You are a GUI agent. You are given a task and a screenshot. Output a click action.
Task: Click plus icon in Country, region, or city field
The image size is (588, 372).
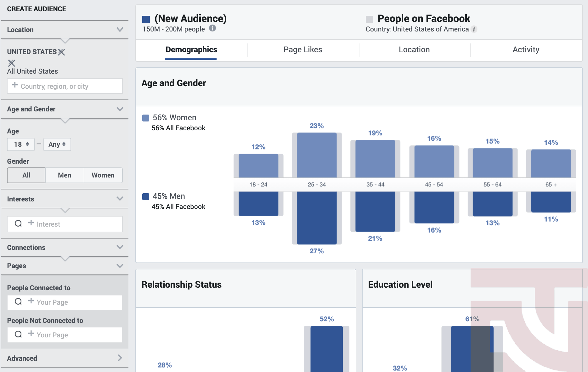[15, 85]
